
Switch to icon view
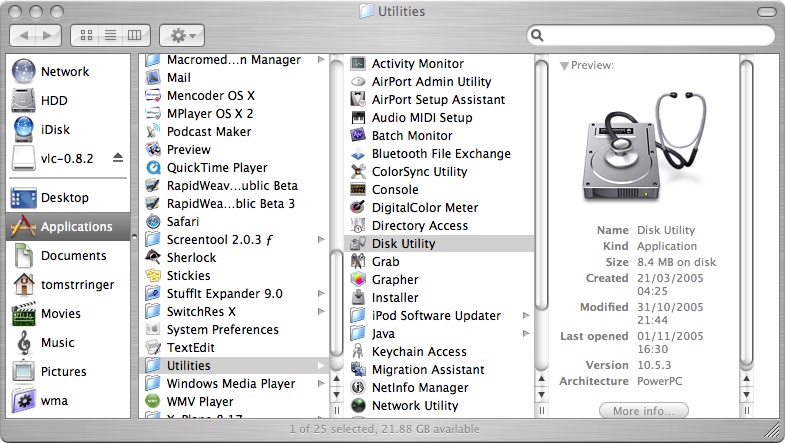(86, 35)
